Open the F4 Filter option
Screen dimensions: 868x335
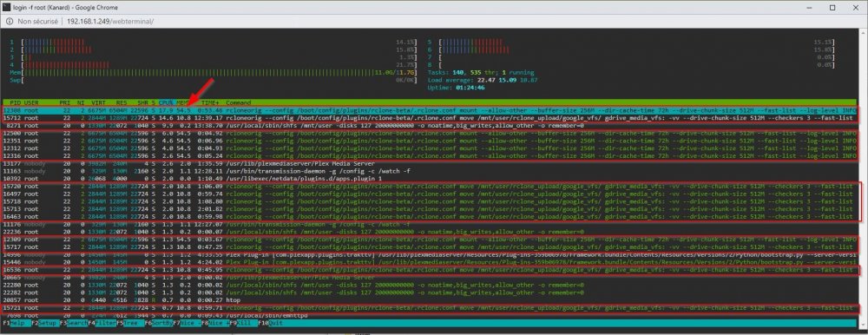pyautogui.click(x=102, y=323)
